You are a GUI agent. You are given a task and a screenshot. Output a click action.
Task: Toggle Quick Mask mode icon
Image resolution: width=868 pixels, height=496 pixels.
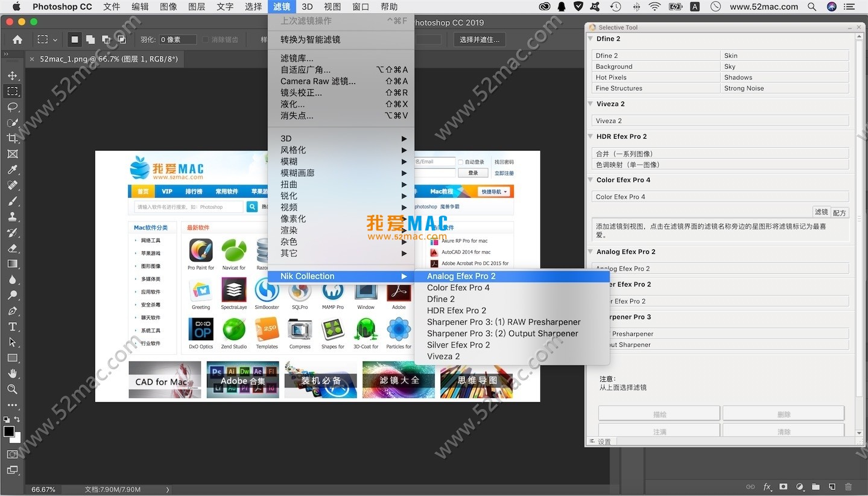pyautogui.click(x=12, y=454)
